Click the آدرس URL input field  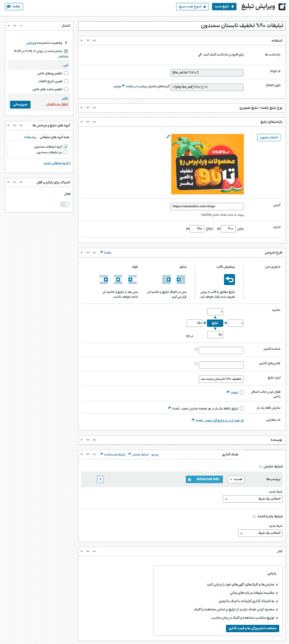point(207,207)
